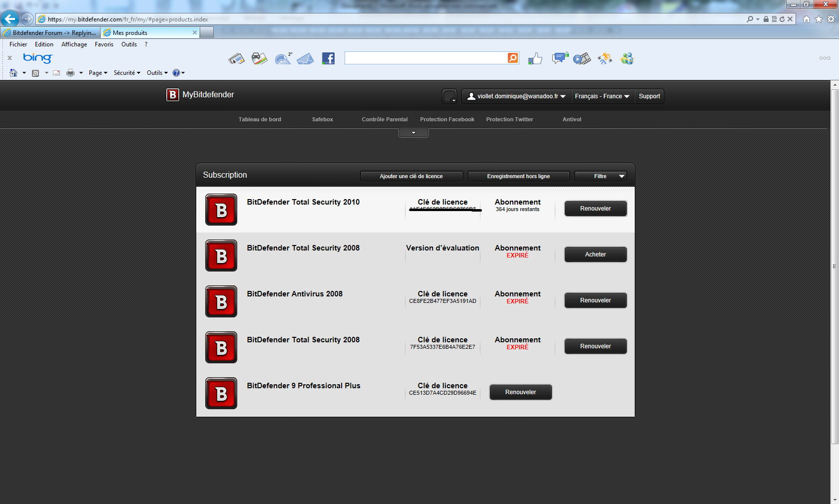Open IE Tools gear icon at top right

click(x=831, y=19)
